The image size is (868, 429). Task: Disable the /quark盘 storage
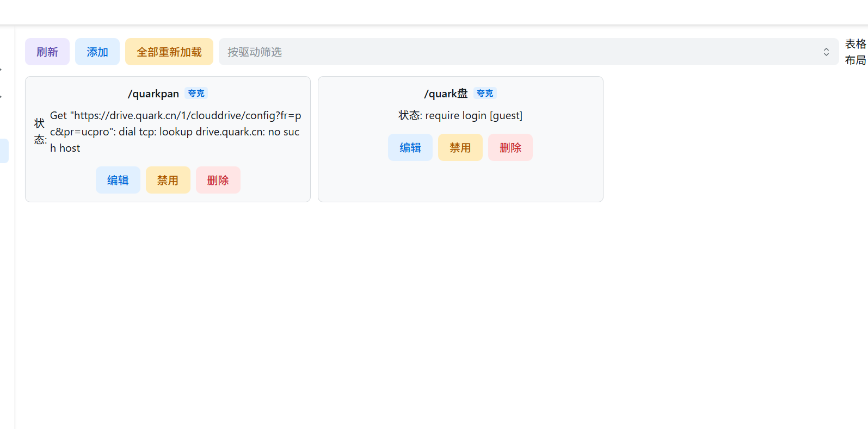point(460,147)
